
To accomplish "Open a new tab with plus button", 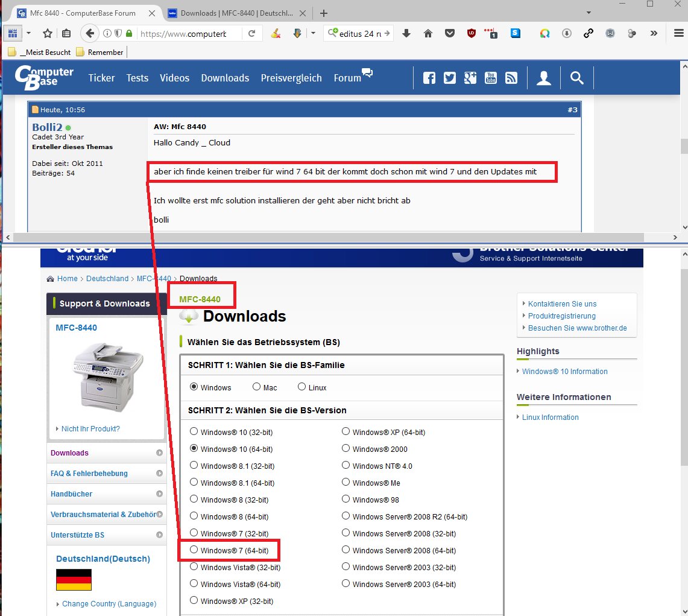I will click(324, 13).
